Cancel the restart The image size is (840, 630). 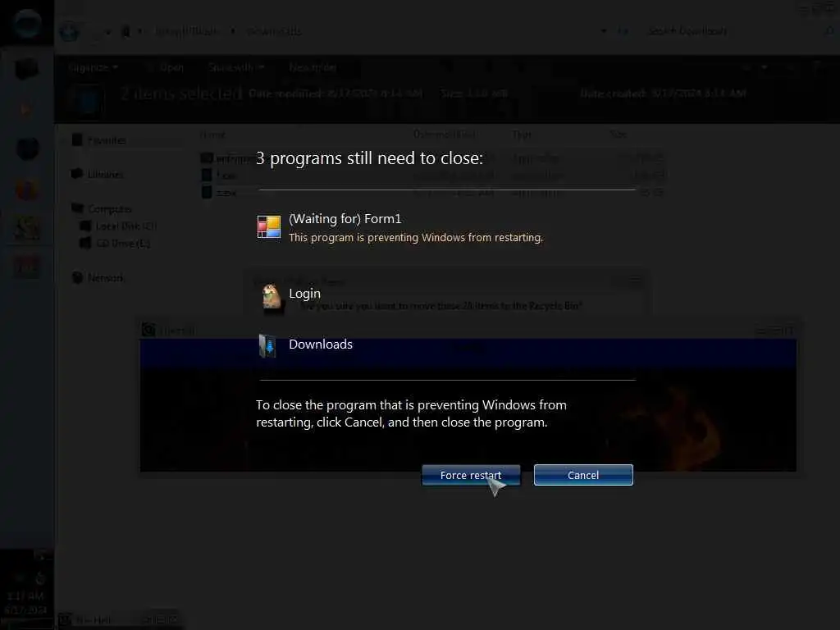pyautogui.click(x=583, y=475)
